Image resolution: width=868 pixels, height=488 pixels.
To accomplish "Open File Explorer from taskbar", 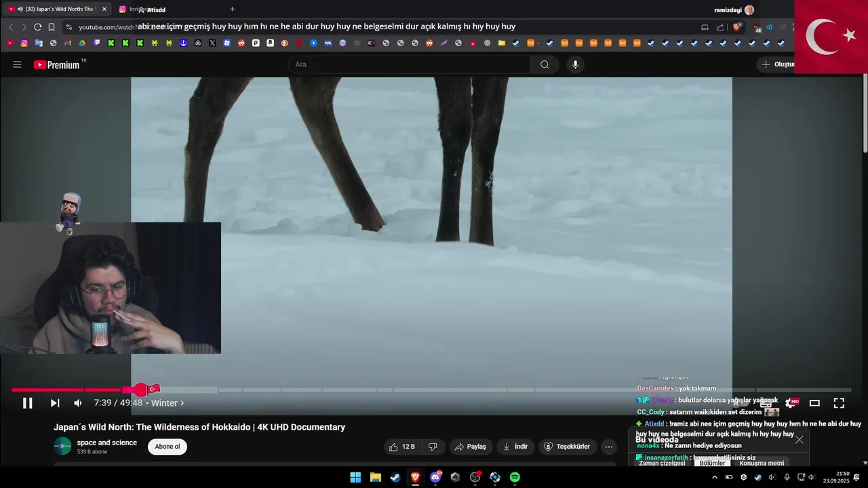I will (x=375, y=477).
